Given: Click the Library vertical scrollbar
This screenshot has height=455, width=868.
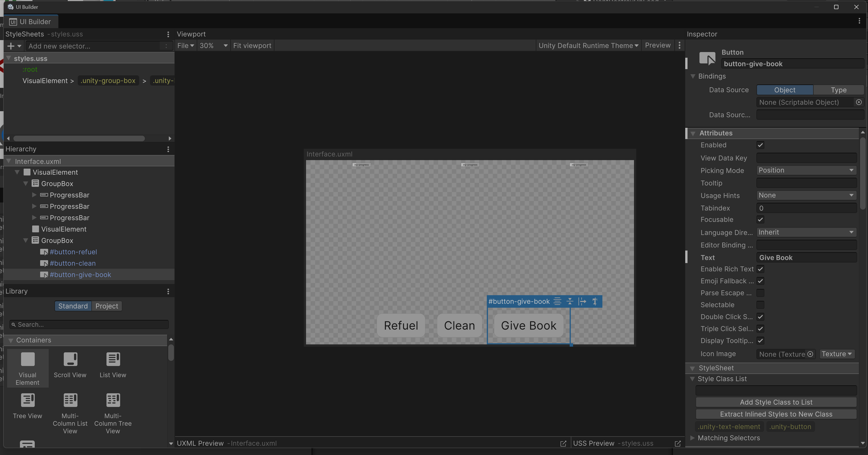Looking at the screenshot, I should [x=171, y=353].
